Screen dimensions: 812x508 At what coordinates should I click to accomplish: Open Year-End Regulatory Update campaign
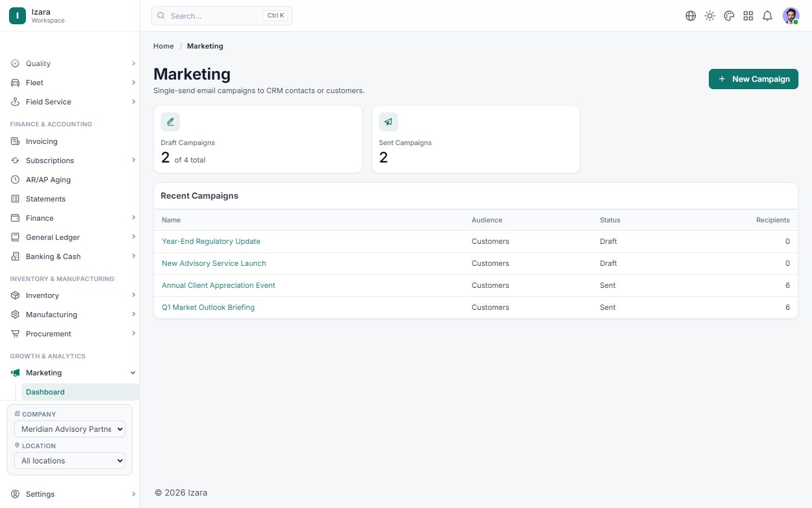click(x=211, y=242)
